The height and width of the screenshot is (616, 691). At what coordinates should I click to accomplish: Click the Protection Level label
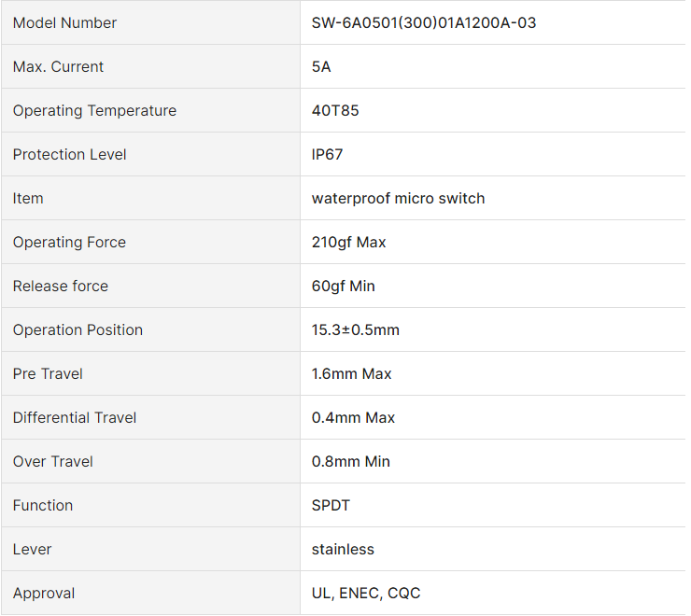pos(69,155)
